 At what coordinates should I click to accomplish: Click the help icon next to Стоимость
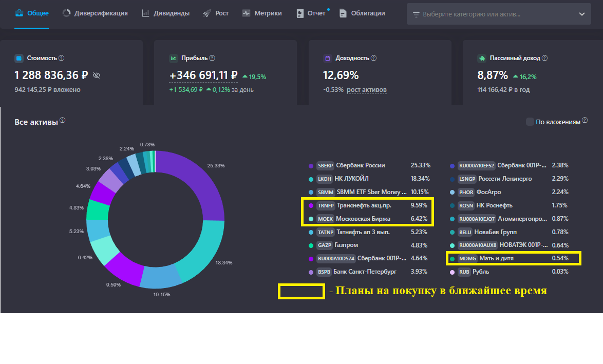(x=61, y=58)
